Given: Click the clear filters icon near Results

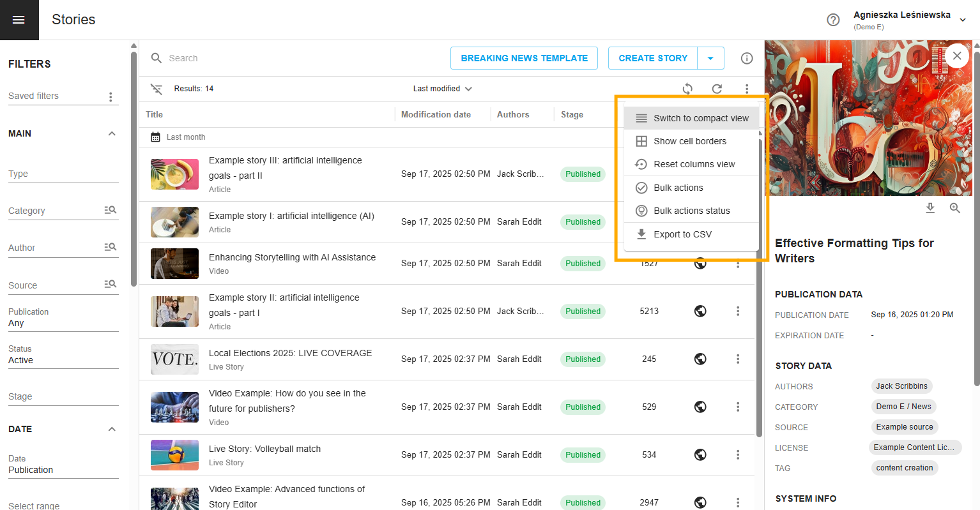Looking at the screenshot, I should coord(157,89).
